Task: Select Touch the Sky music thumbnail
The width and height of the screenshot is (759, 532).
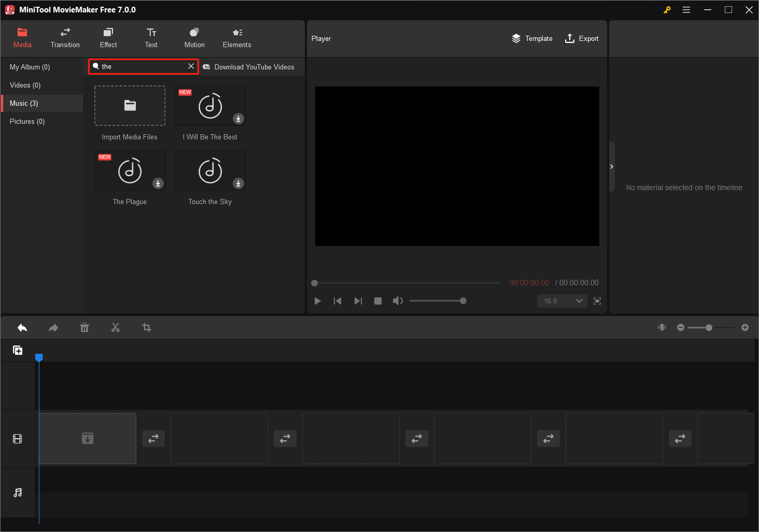Action: [210, 170]
